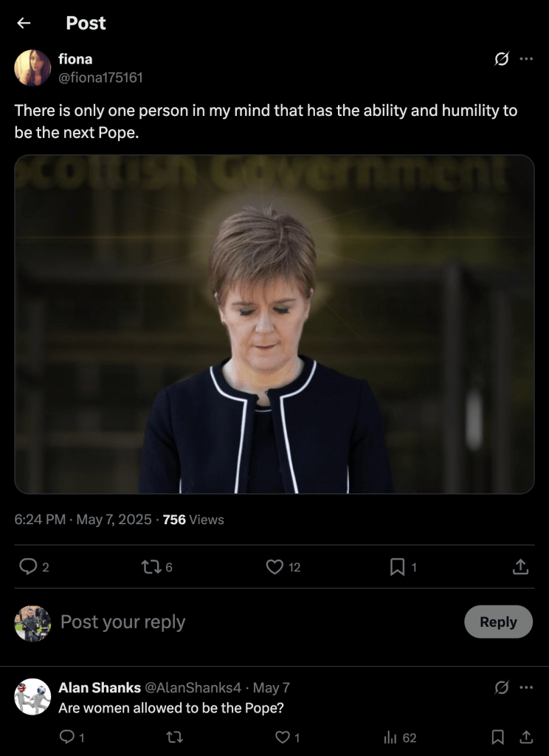View analytics for Alan Shanks' reply
Image resolution: width=549 pixels, height=756 pixels.
coord(391,737)
